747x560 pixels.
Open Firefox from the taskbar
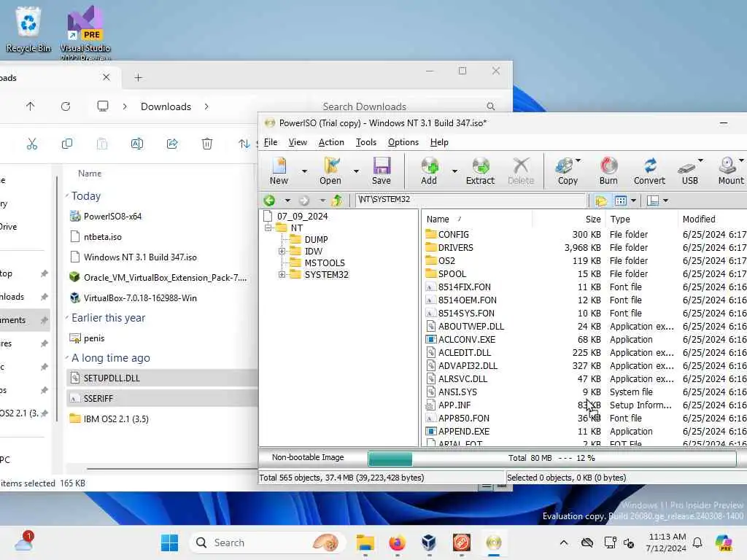(397, 542)
